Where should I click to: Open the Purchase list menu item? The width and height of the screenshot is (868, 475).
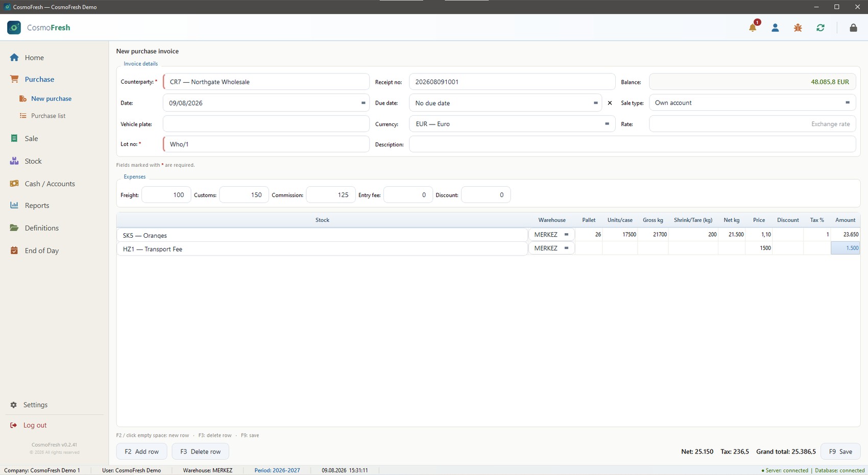(x=48, y=116)
